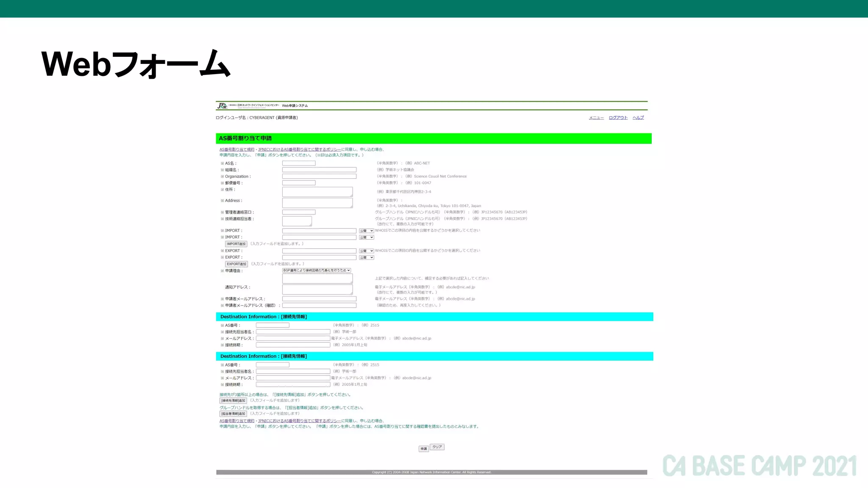Open the ヘルプ link
The height and width of the screenshot is (488, 868).
pos(638,118)
